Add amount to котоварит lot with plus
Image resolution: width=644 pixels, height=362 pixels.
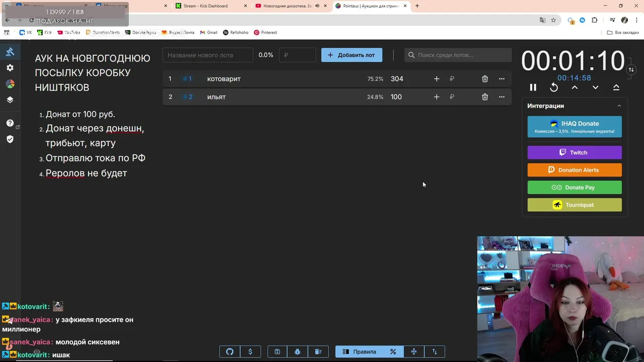(436, 79)
